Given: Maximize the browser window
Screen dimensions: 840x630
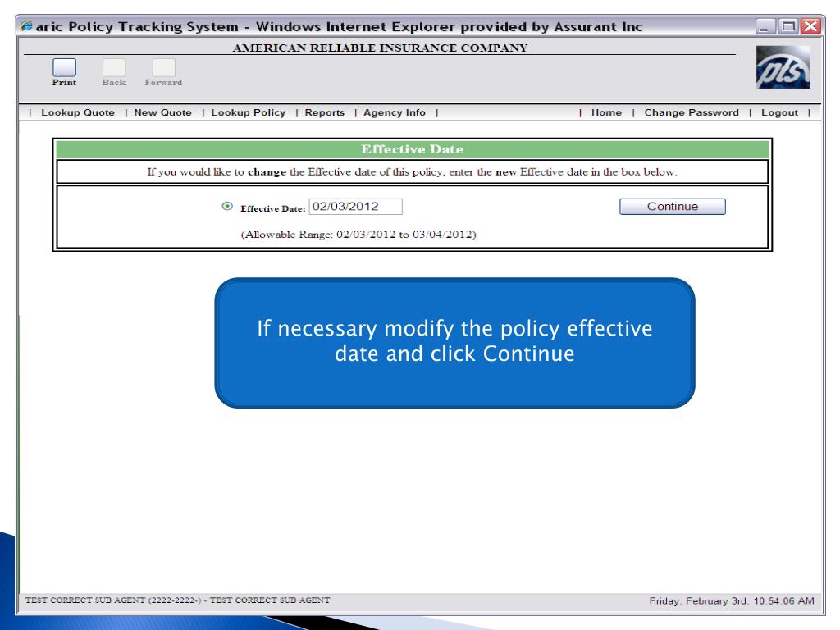Looking at the screenshot, I should tap(788, 26).
